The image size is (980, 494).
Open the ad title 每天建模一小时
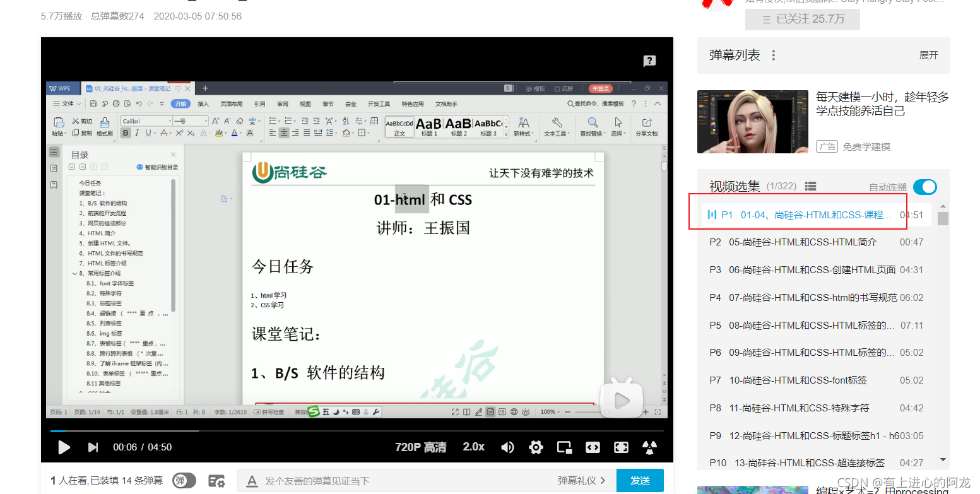tap(882, 104)
